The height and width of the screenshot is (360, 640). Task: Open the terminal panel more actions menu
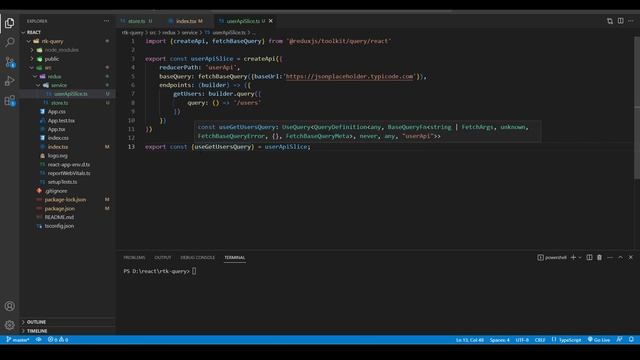610,257
